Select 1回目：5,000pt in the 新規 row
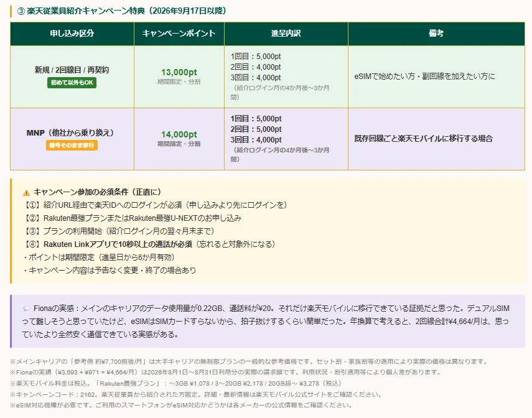The width and height of the screenshot is (532, 418). coord(256,57)
